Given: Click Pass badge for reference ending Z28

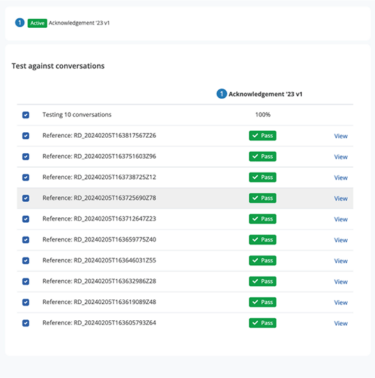Looking at the screenshot, I should coord(263,281).
